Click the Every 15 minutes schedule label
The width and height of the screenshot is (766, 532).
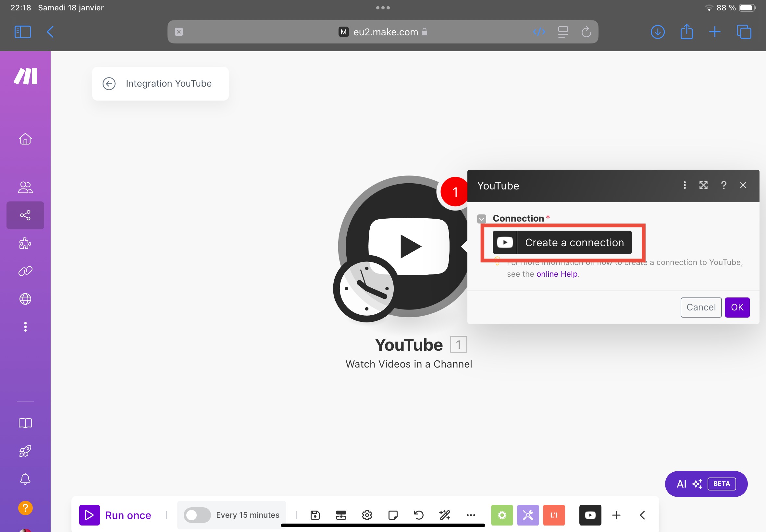[x=247, y=515]
